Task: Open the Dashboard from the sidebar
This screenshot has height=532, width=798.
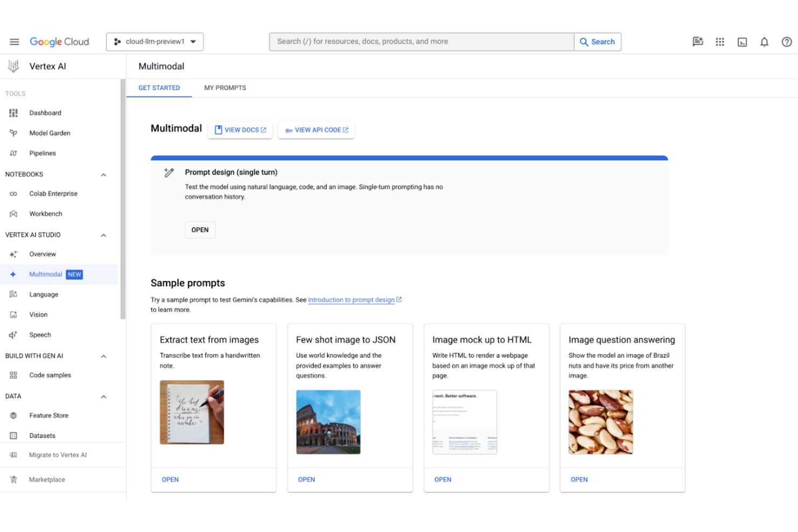Action: 45,113
